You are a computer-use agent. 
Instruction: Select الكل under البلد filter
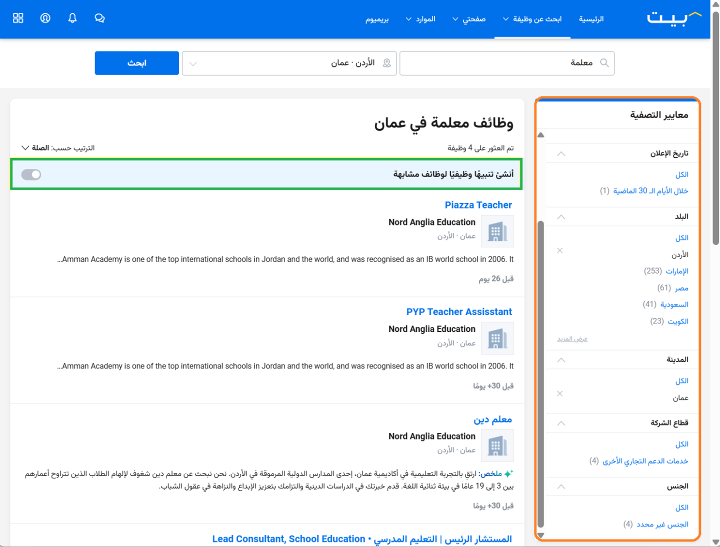(682, 237)
